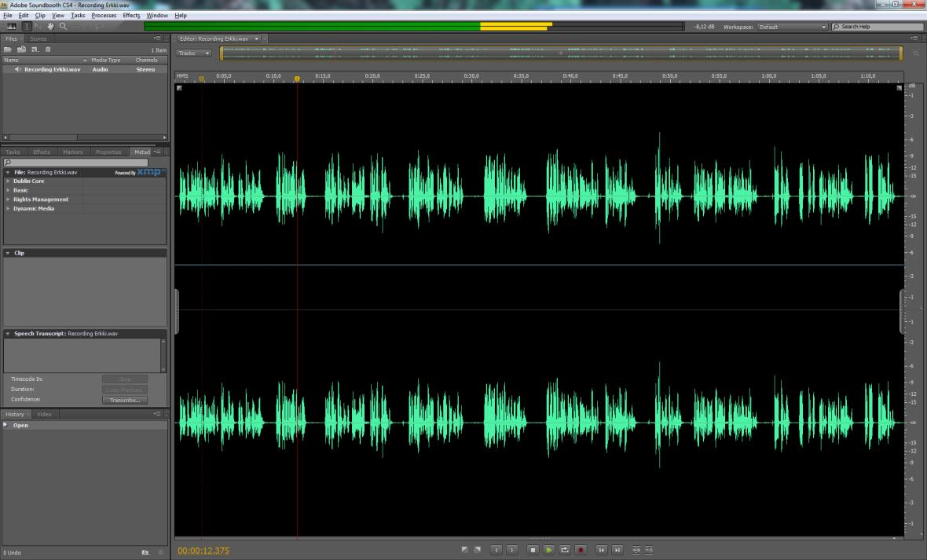The image size is (927, 560).
Task: Switch to the Scores tab
Action: (38, 38)
